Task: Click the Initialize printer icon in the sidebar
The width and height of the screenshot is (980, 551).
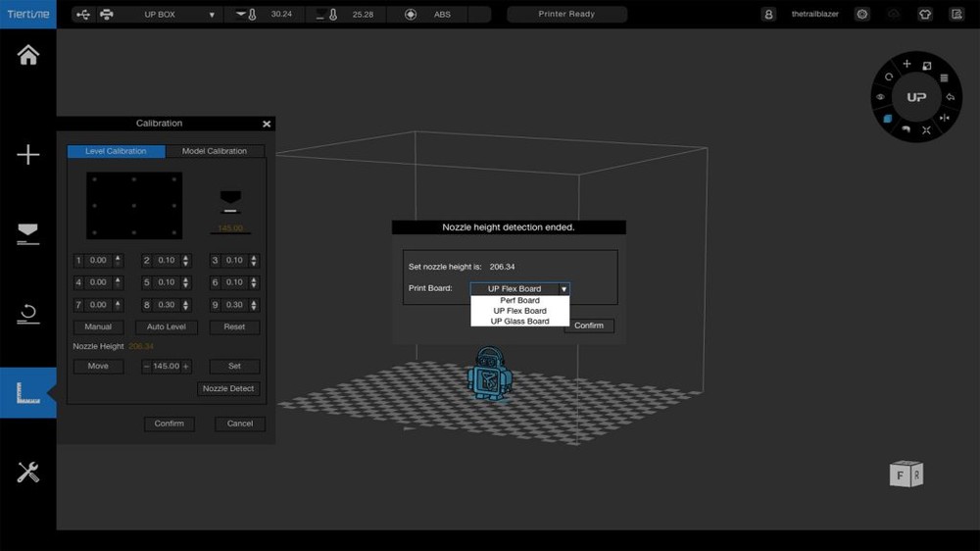Action: [x=27, y=314]
